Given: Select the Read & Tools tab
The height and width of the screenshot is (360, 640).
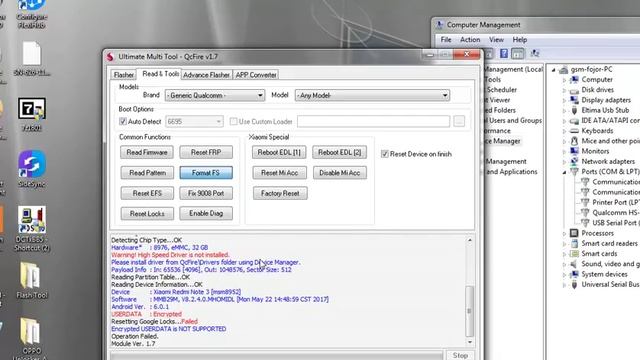Looking at the screenshot, I should pos(160,73).
